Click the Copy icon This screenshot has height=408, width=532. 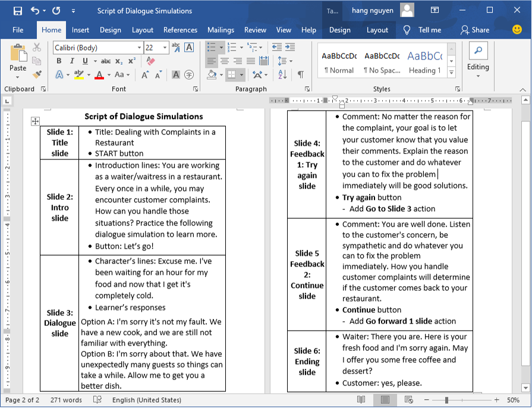pos(37,61)
